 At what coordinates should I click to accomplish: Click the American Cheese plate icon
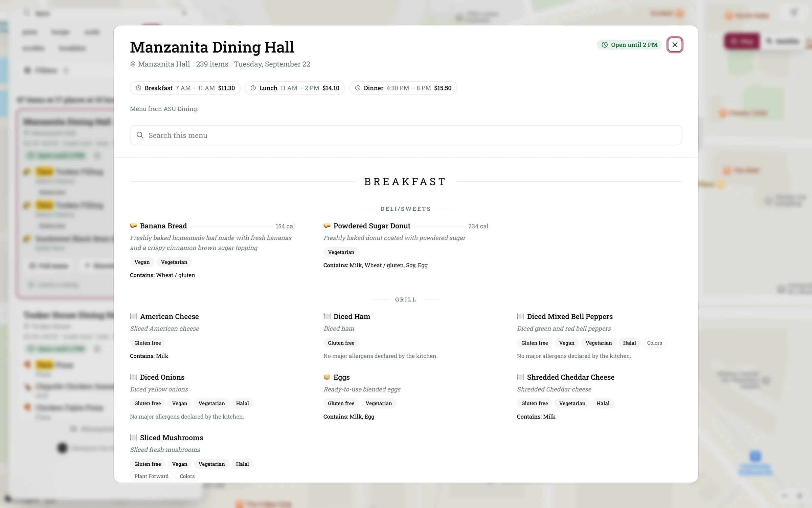[134, 316]
